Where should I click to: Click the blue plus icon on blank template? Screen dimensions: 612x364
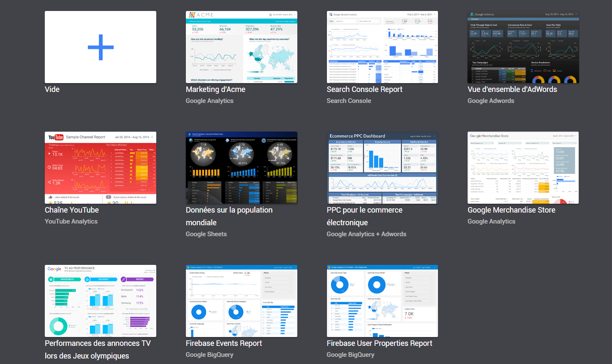[x=101, y=47]
